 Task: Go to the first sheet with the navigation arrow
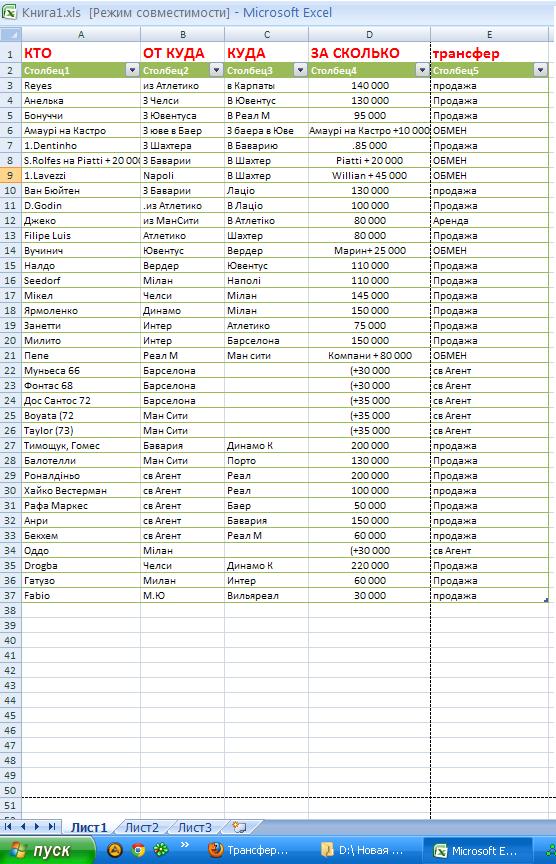[8, 827]
